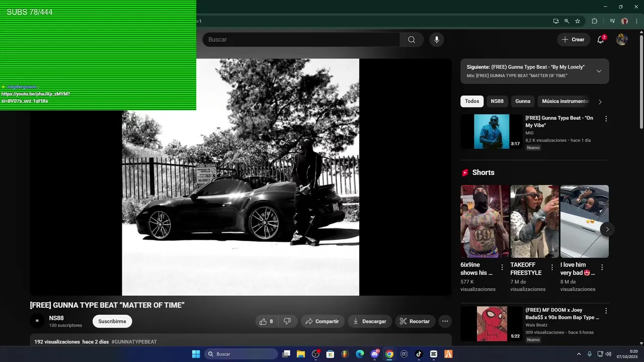Viewport: 644px width, 362px height.
Task: Open Task View on the taskbar
Action: 286,354
